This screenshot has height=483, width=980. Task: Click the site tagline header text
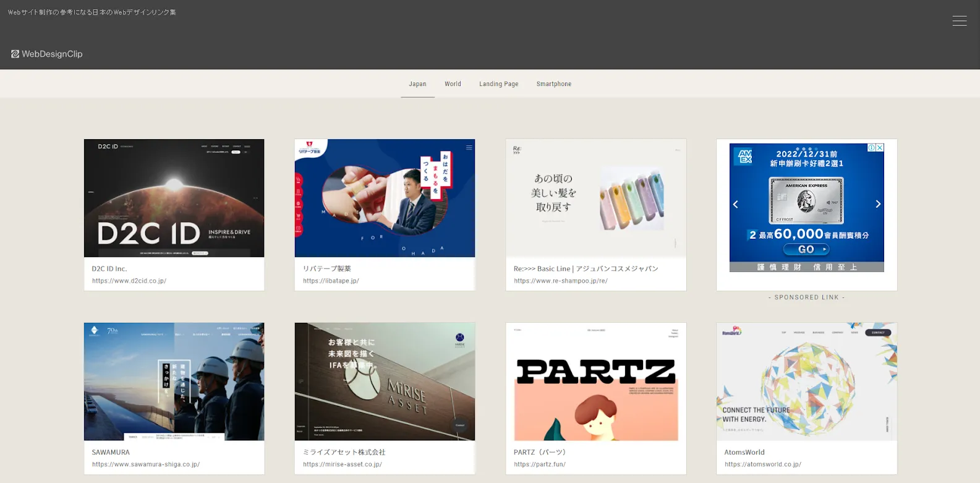coord(92,12)
